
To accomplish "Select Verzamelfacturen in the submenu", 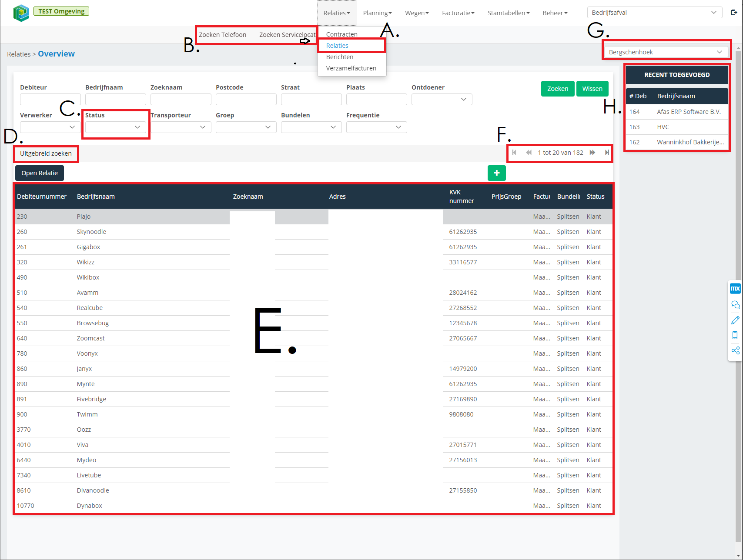I will pos(351,68).
